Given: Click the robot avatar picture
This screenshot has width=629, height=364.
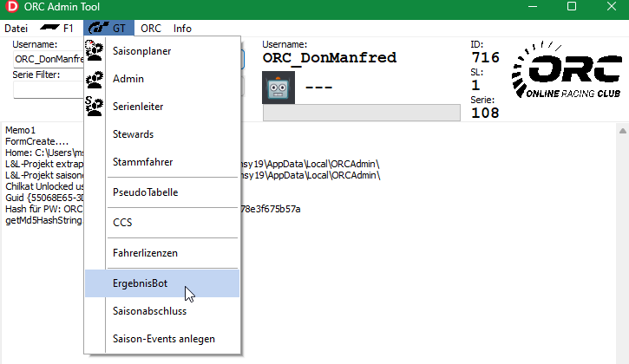Looking at the screenshot, I should (x=278, y=88).
